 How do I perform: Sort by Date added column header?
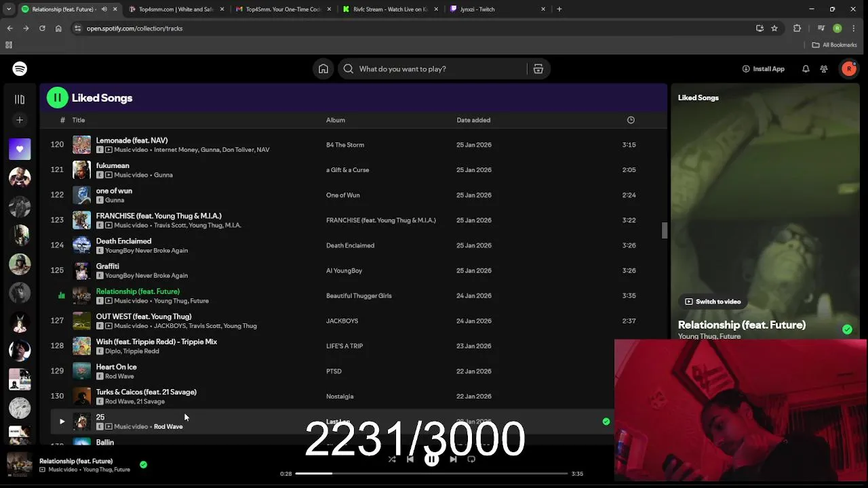473,120
